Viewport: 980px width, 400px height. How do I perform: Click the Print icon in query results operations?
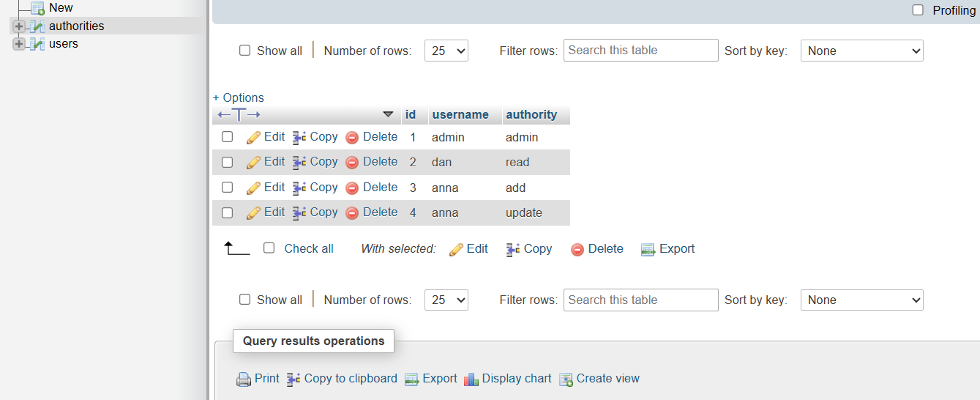[x=244, y=379]
